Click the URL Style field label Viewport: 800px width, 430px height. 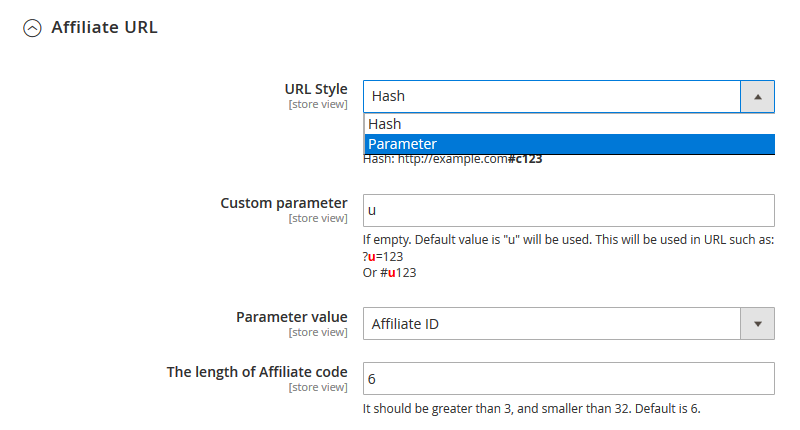tap(316, 89)
